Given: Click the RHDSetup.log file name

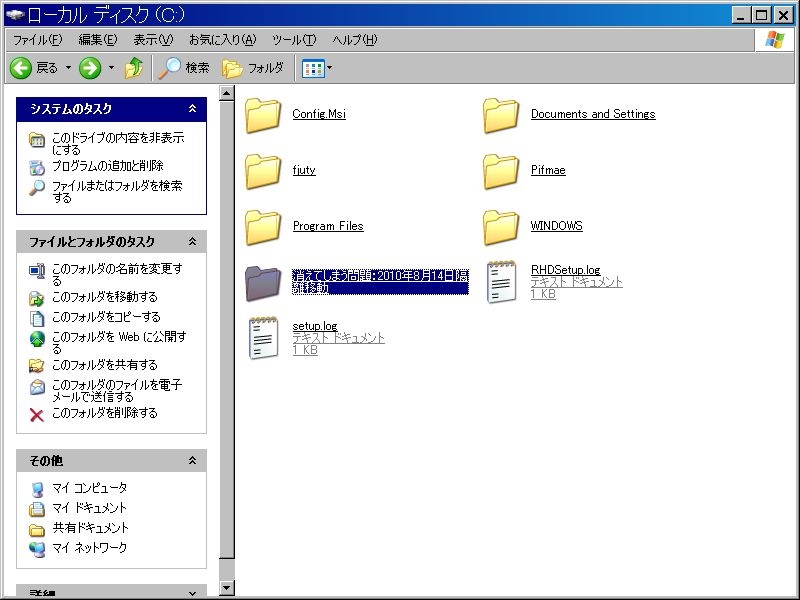Looking at the screenshot, I should coord(565,270).
